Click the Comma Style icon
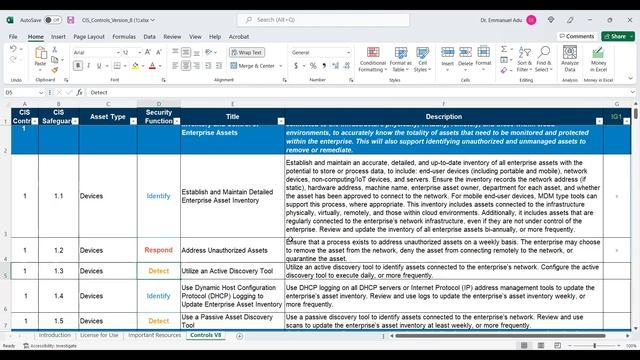 pos(324,66)
